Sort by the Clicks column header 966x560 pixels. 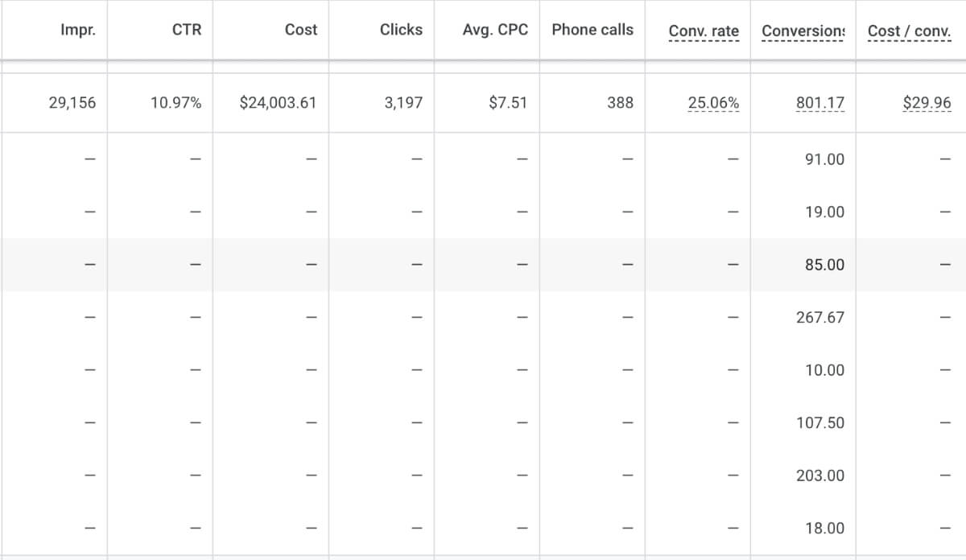[x=401, y=30]
